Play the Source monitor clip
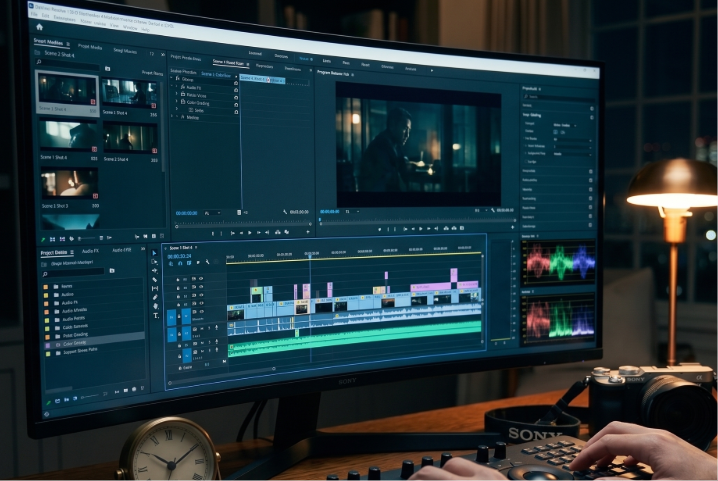 [250, 233]
